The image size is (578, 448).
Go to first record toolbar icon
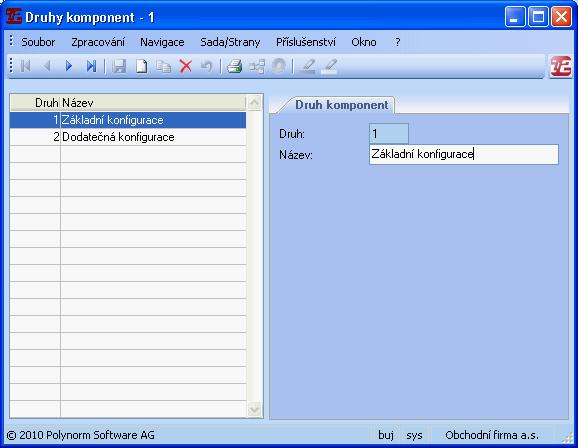(x=25, y=66)
